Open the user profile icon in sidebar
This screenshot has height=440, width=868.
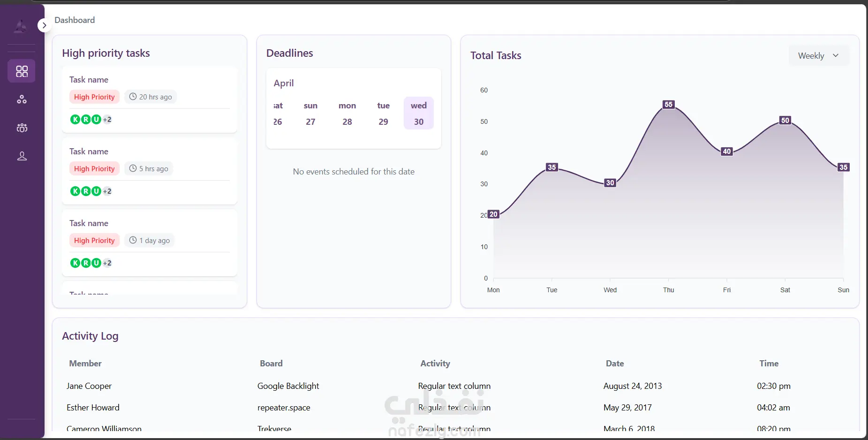[x=22, y=156]
